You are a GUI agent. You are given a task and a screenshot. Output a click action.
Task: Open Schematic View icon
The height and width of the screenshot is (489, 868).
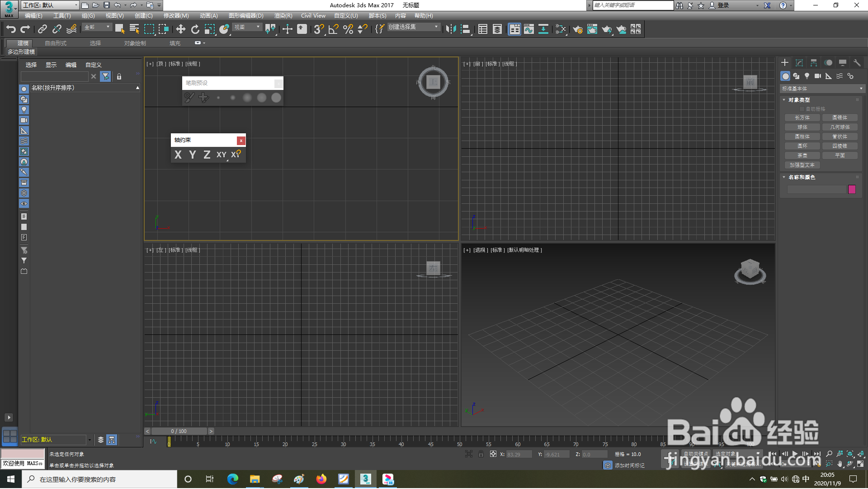(543, 29)
